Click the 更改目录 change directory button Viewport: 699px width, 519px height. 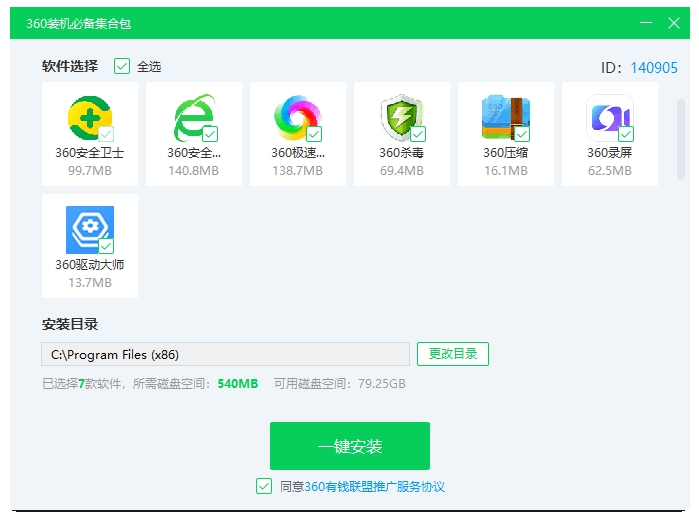click(453, 354)
